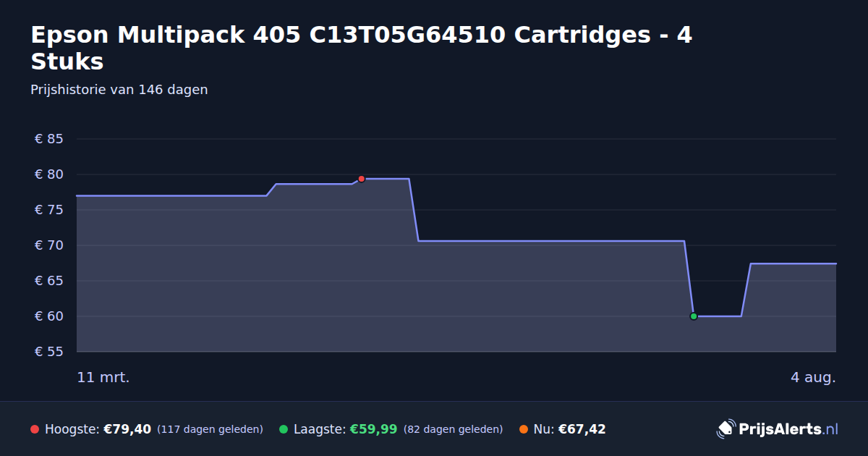The height and width of the screenshot is (456, 868).
Task: Click the Prijshistorie van 146 dagen subtitle
Action: tap(119, 90)
